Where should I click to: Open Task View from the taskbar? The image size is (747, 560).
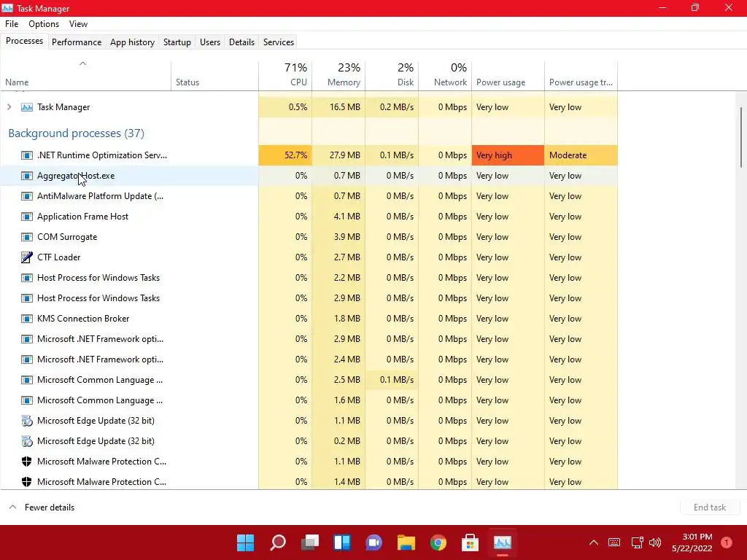pyautogui.click(x=309, y=542)
